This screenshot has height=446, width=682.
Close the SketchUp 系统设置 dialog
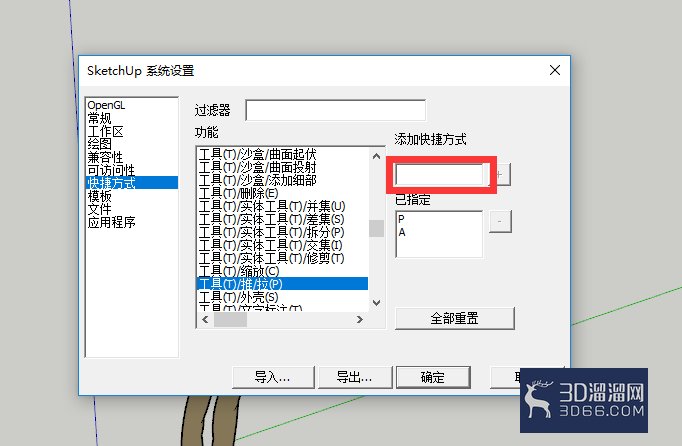[555, 70]
